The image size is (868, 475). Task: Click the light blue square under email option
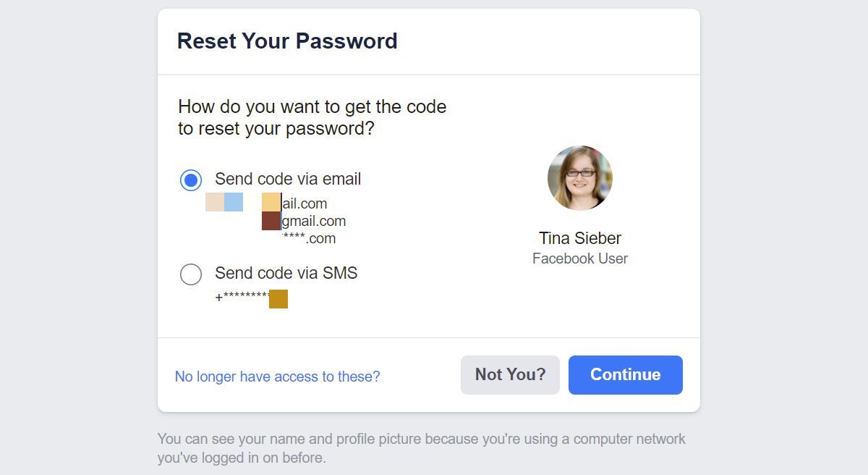point(233,202)
